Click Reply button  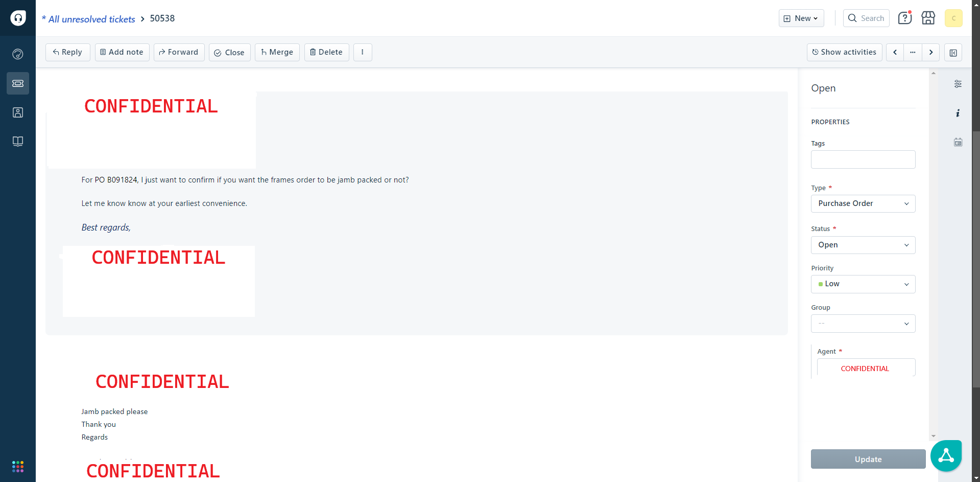67,52
